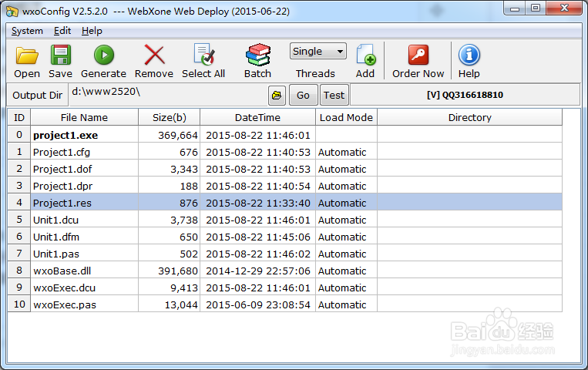Click the red X Remove icon
588x370 pixels.
(154, 55)
